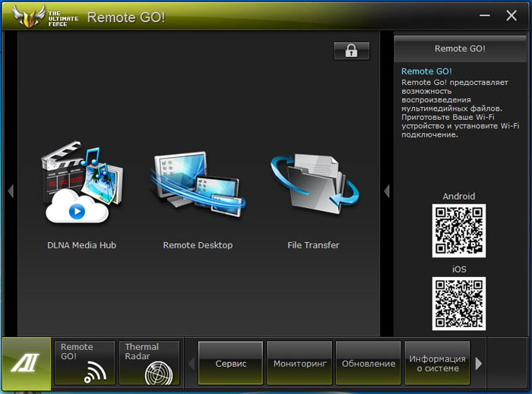This screenshot has width=532, height=394.
Task: Click the TUF Ultimate Force logo
Action: pos(45,16)
